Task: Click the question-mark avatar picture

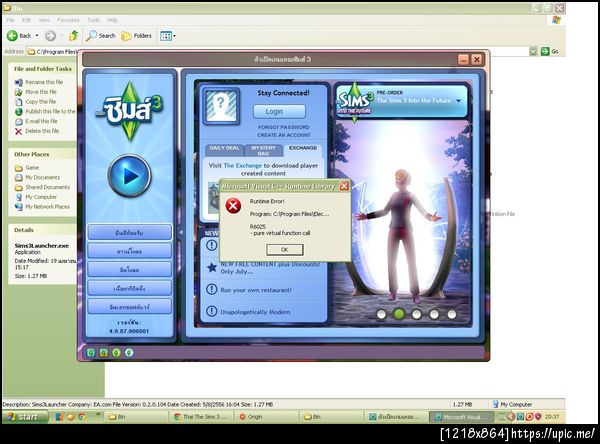Action: tap(221, 106)
